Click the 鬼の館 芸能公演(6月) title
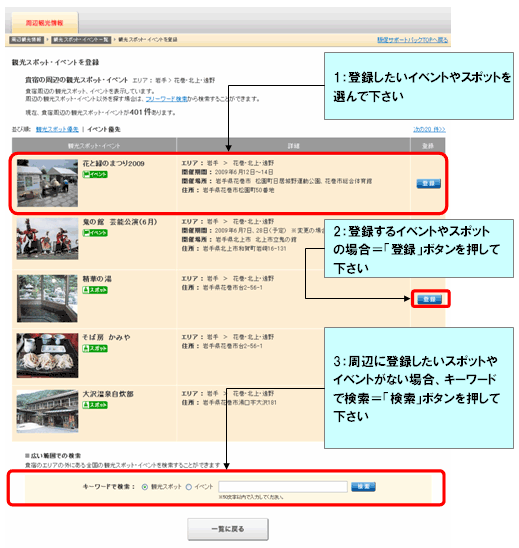Viewport: 519px width, 548px height. pos(120,222)
